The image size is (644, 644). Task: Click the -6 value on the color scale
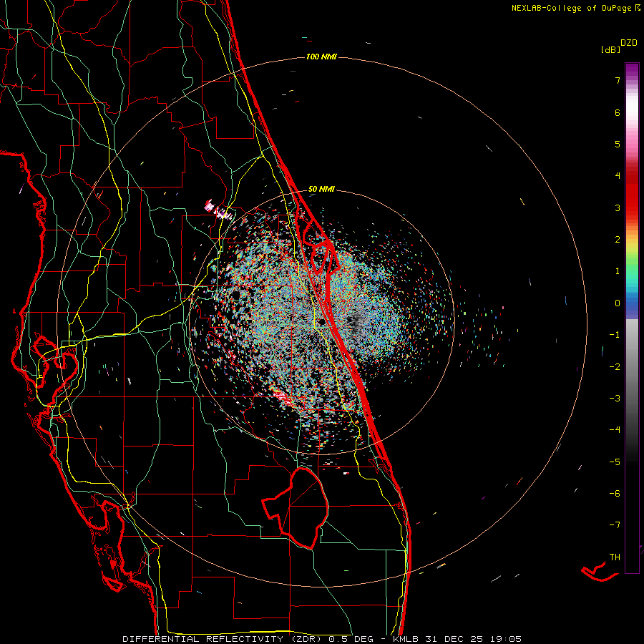tap(615, 494)
